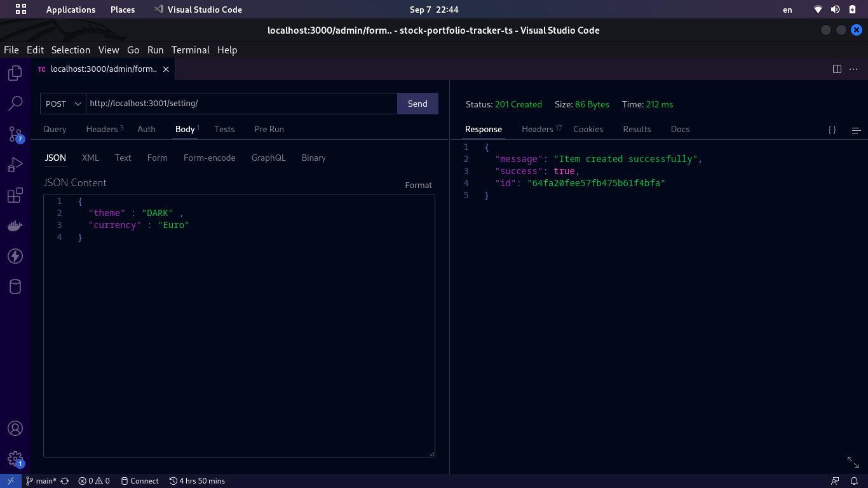Show response Headers 17 tab

click(x=541, y=129)
